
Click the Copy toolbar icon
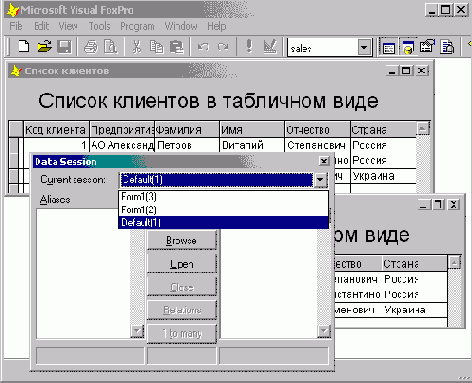(x=156, y=47)
